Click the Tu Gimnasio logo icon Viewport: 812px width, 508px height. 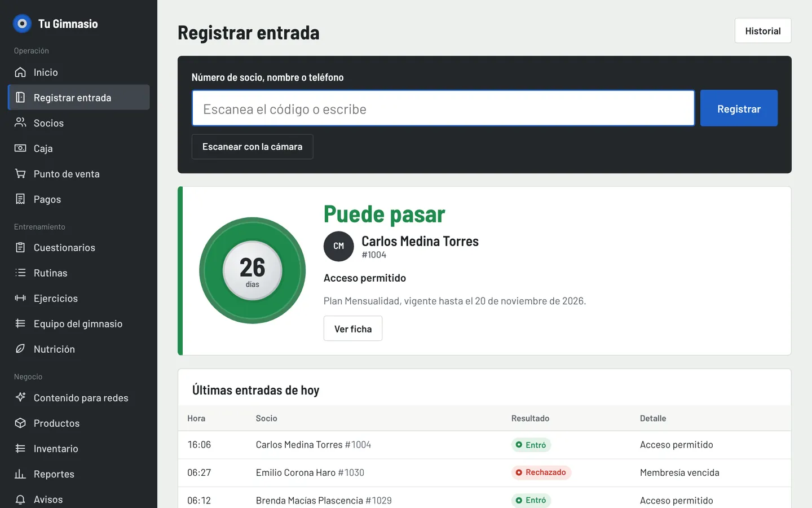click(22, 24)
